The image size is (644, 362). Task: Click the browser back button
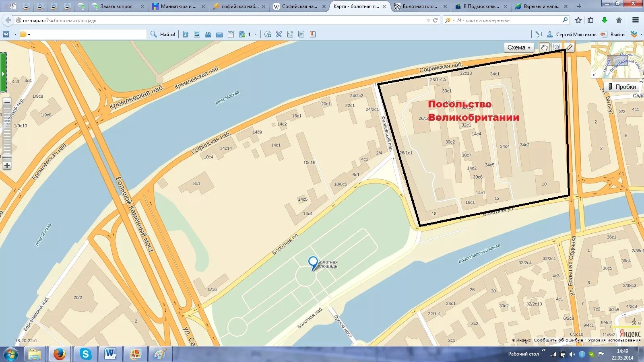[x=8, y=20]
